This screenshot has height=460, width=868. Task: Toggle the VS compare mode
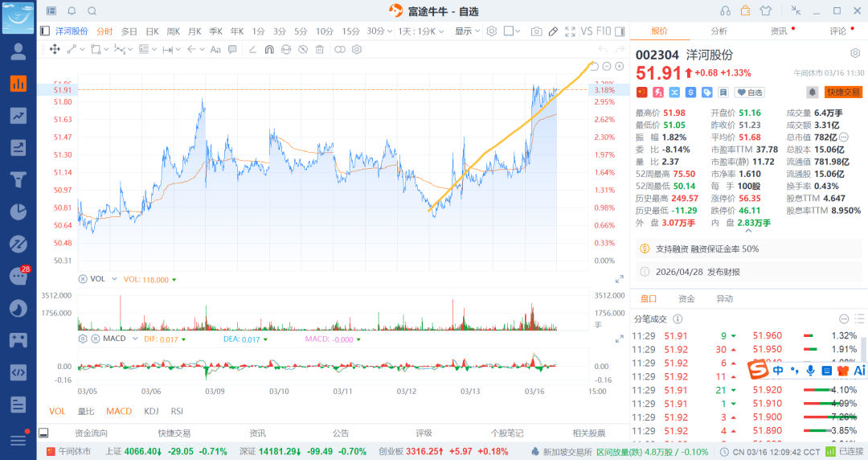[586, 31]
